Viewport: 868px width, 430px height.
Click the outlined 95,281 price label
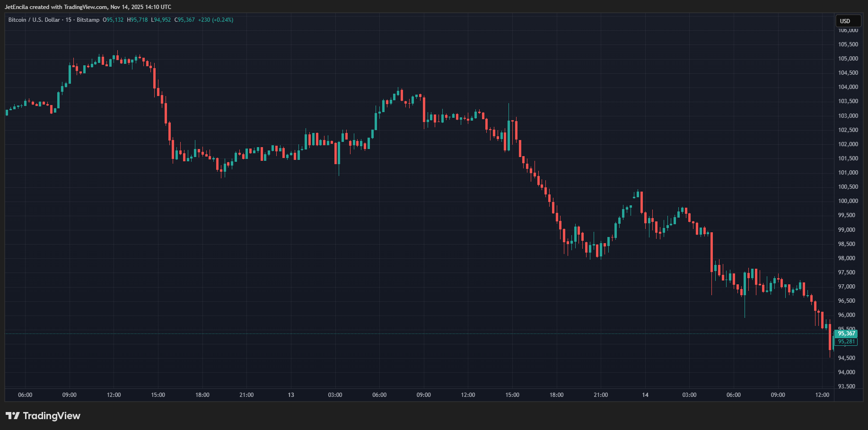[x=846, y=342]
